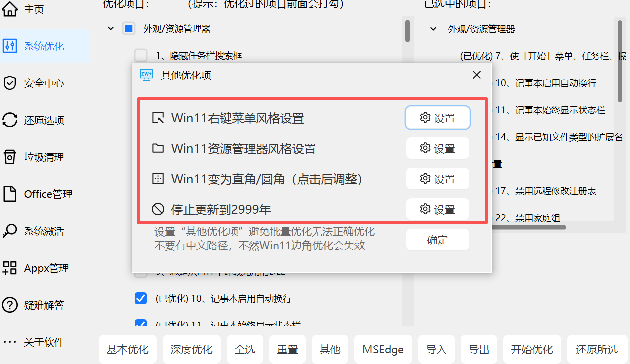Viewport: 630px width, 364px height.
Task: Open 还原选项 refresh icon in sidebar
Action: 10,120
